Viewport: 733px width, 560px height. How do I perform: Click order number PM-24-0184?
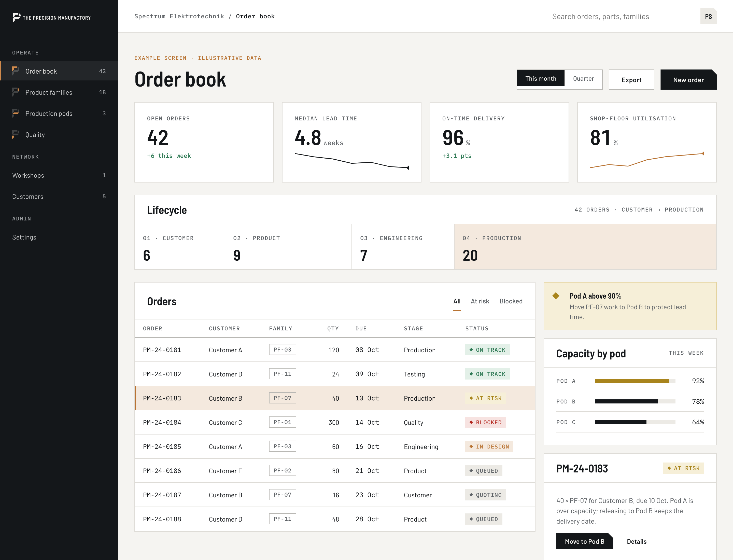coord(162,422)
